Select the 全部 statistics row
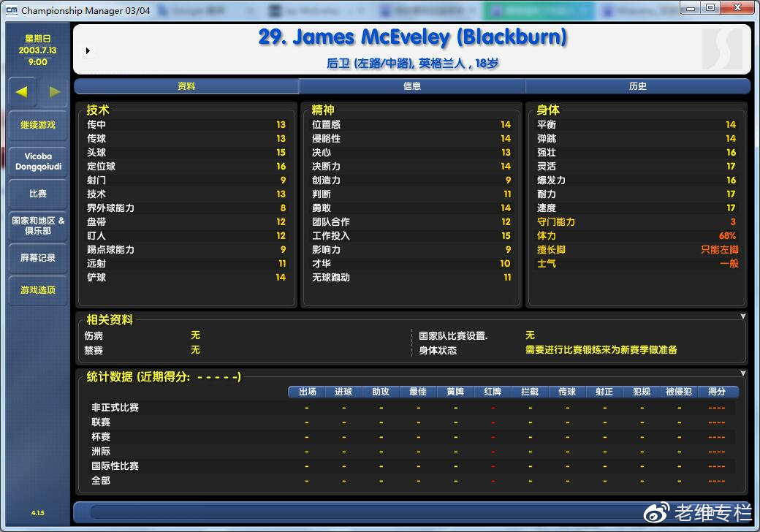The height and width of the screenshot is (532, 760). coord(412,480)
